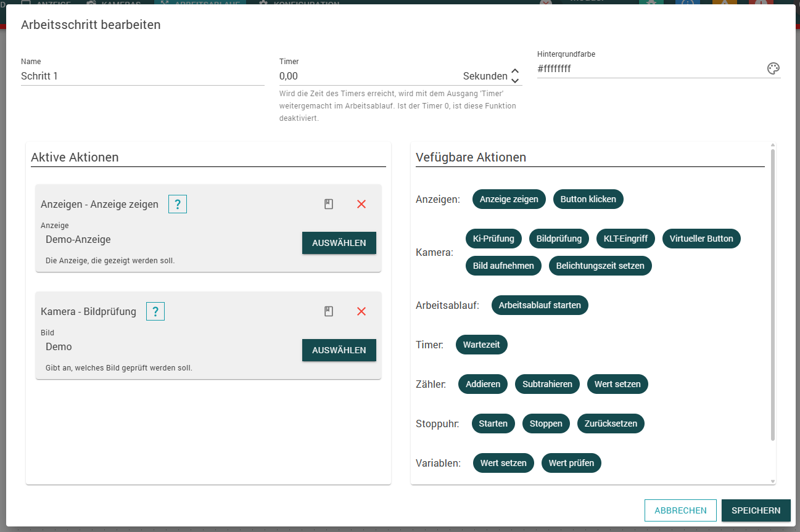Click AUSWÄHLEN for the Demo image
Image resolution: width=800 pixels, height=532 pixels.
pos(339,350)
